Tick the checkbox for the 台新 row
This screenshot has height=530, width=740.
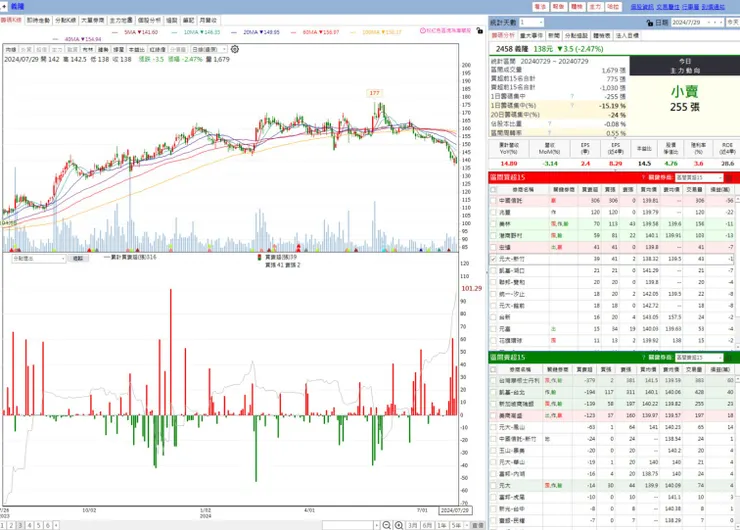coord(494,317)
